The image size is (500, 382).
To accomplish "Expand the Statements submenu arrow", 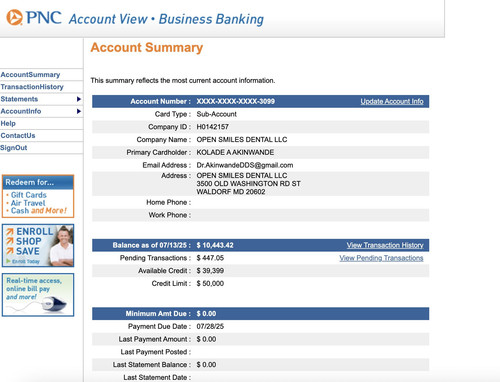I will (x=79, y=99).
